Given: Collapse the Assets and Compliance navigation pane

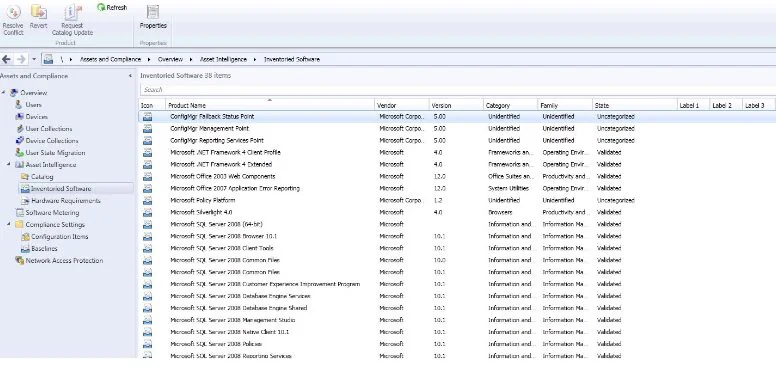Looking at the screenshot, I should click(130, 76).
